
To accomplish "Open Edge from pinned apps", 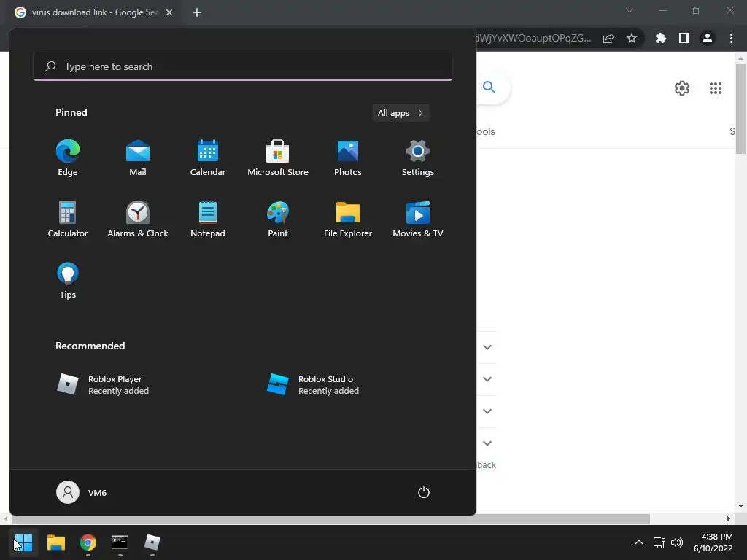I will [x=68, y=158].
